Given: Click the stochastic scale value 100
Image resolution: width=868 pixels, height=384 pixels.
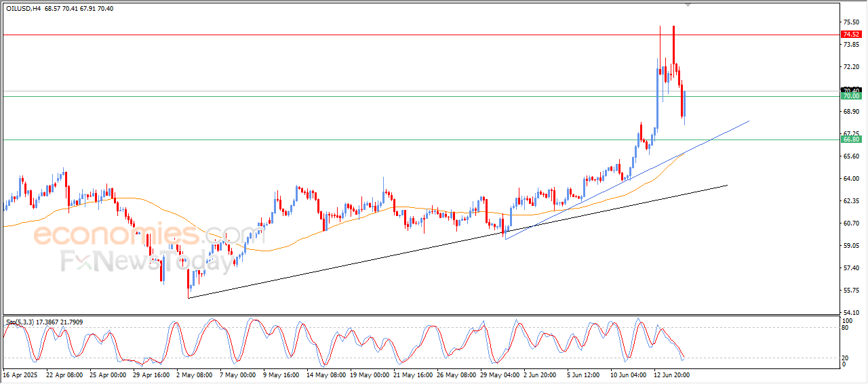Looking at the screenshot, I should 848,320.
